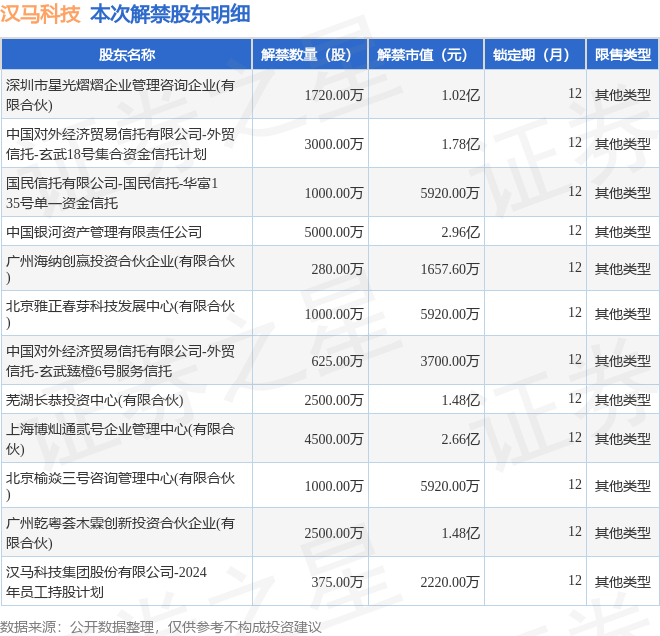Click 其他类型 in 员工持股计划 row
Screen dimensions: 660x636
623,582
